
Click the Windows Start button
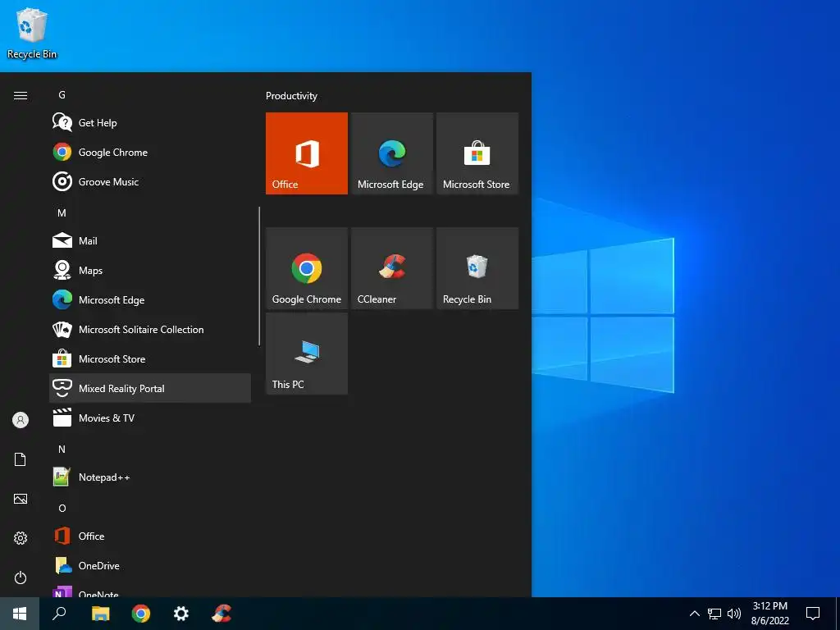[x=20, y=614]
